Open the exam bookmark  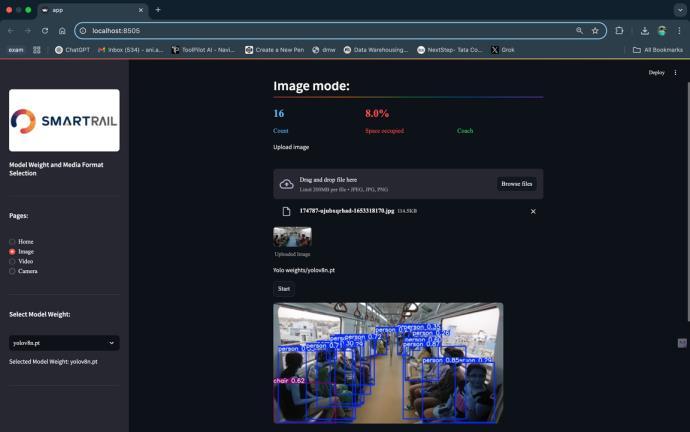16,50
